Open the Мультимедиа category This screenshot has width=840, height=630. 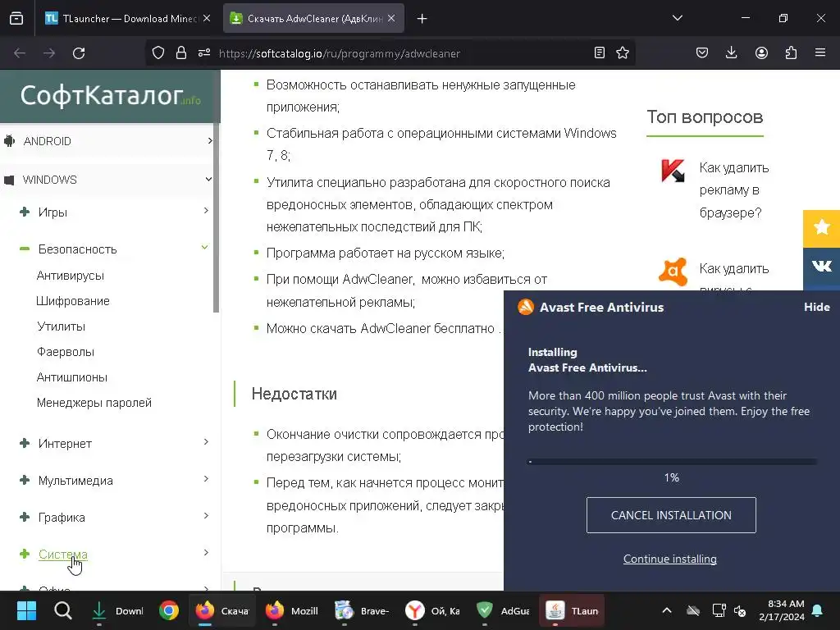pyautogui.click(x=75, y=481)
